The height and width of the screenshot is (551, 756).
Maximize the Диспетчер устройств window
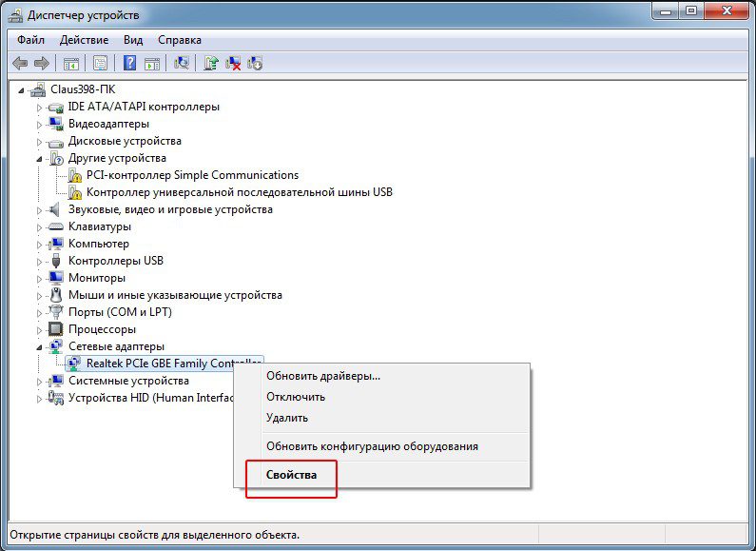(x=691, y=10)
